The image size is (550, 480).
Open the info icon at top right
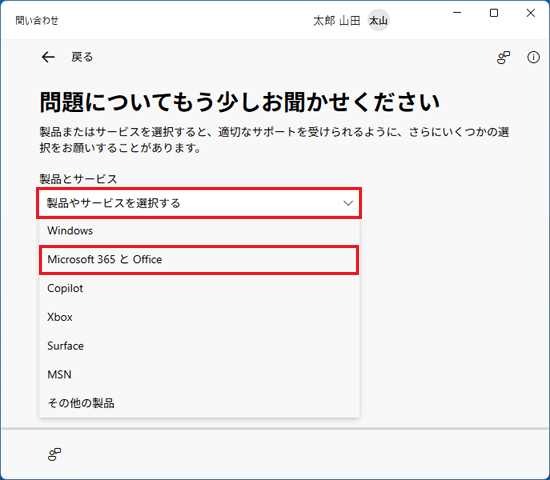[533, 57]
